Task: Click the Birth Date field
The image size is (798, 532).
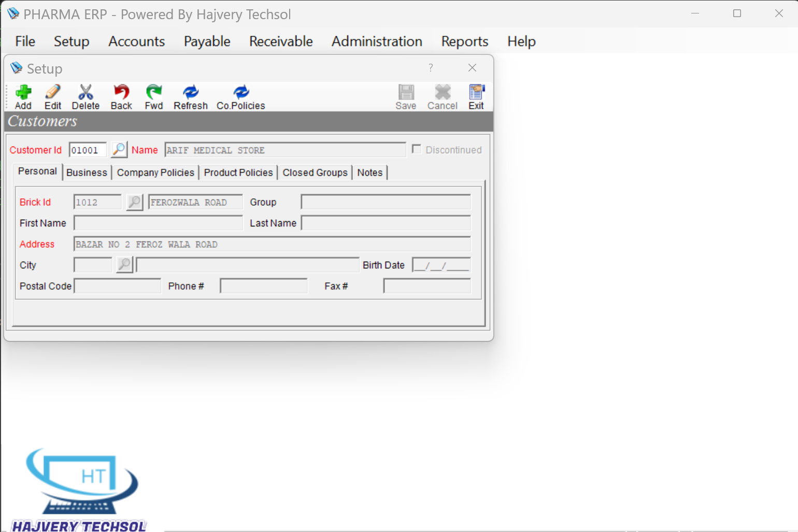Action: (441, 265)
